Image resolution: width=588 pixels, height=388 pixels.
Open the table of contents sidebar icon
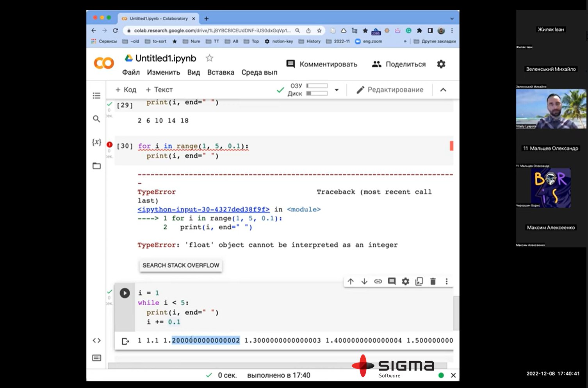tap(96, 96)
